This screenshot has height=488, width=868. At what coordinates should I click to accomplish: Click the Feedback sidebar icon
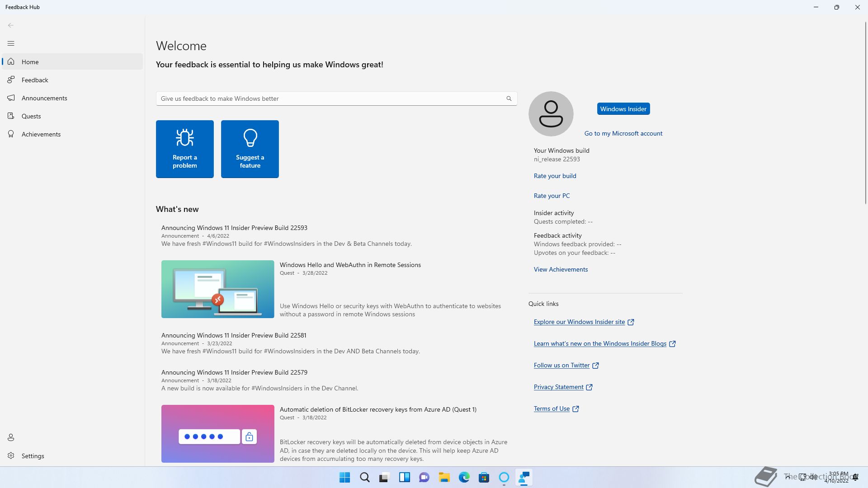point(11,80)
